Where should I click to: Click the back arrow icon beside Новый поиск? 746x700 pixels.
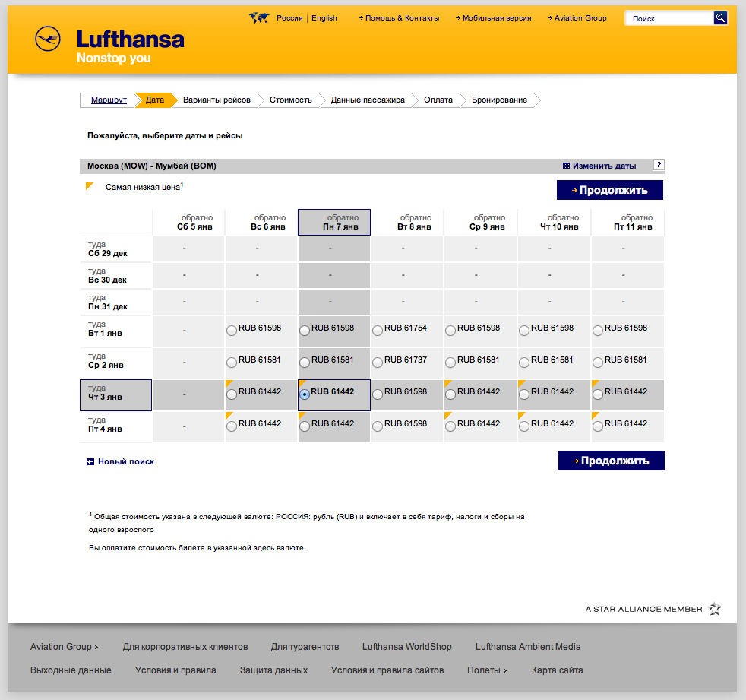90,461
